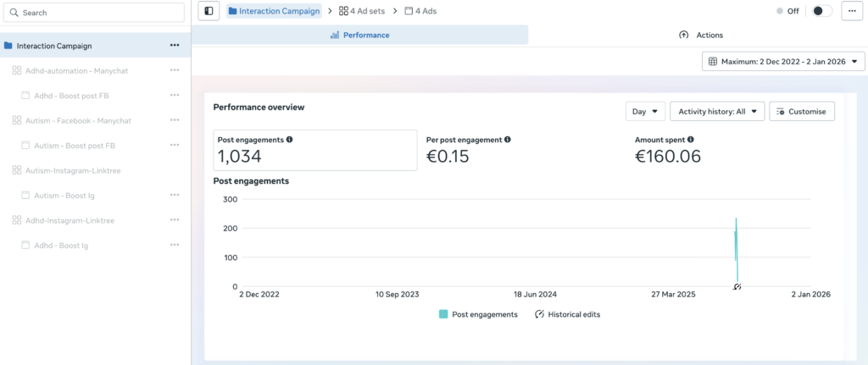Click the historical edits marker on chart

[737, 286]
